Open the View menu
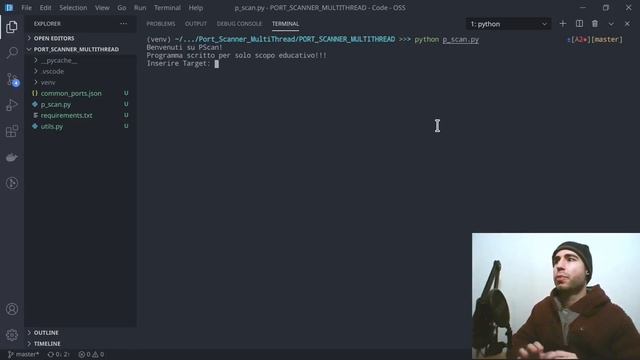The width and height of the screenshot is (640, 360). (x=102, y=8)
